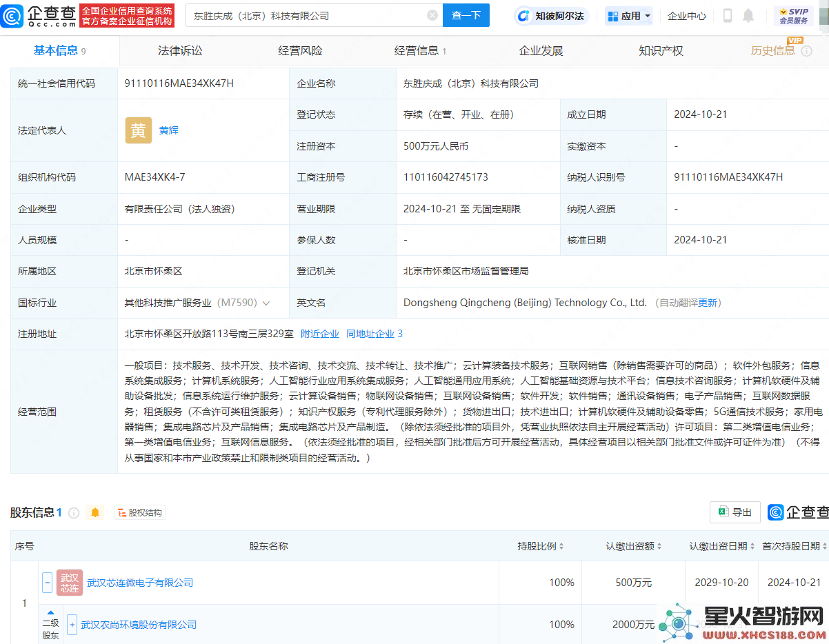Open 武汉农尚环境股份有限公司 link
Screen dimensions: 829x644
[x=139, y=625]
